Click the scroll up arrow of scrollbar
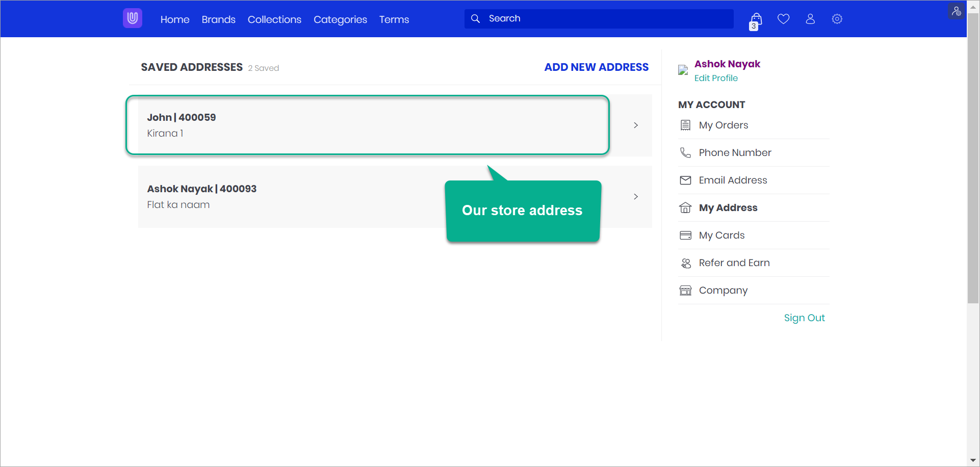The image size is (980, 467). pyautogui.click(x=973, y=7)
